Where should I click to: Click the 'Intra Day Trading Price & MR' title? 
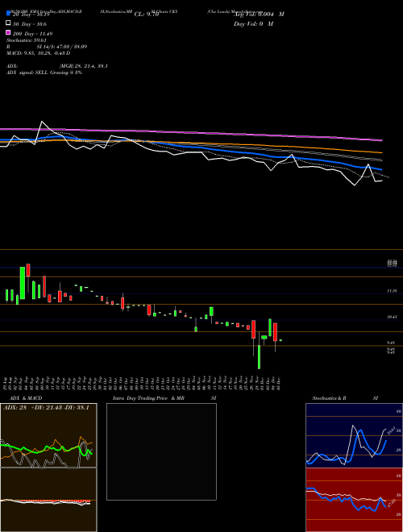coord(148,398)
